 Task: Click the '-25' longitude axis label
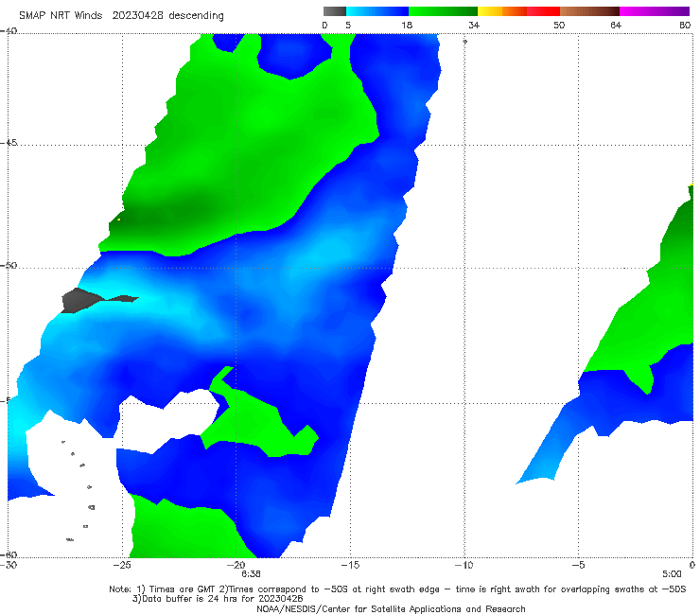122,566
